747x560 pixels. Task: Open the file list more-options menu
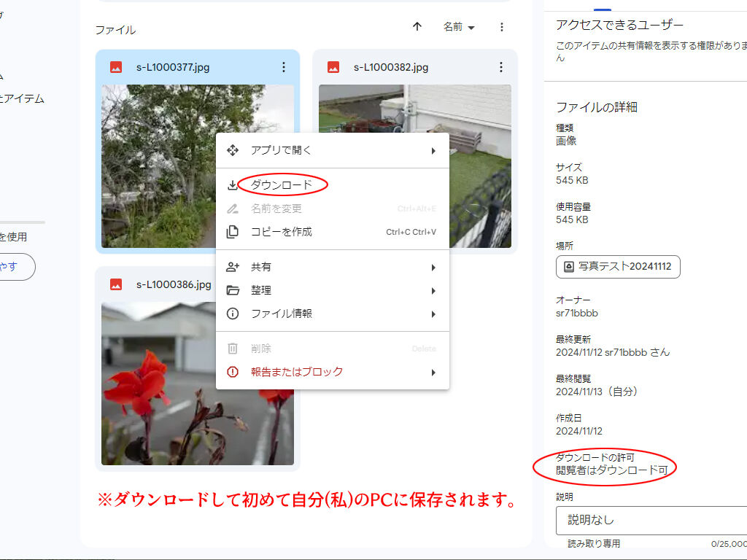tap(501, 27)
